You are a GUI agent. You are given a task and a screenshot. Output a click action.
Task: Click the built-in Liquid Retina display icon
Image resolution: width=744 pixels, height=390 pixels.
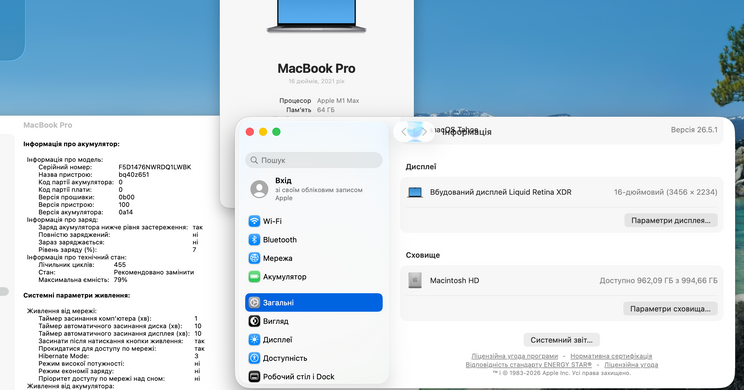(415, 192)
